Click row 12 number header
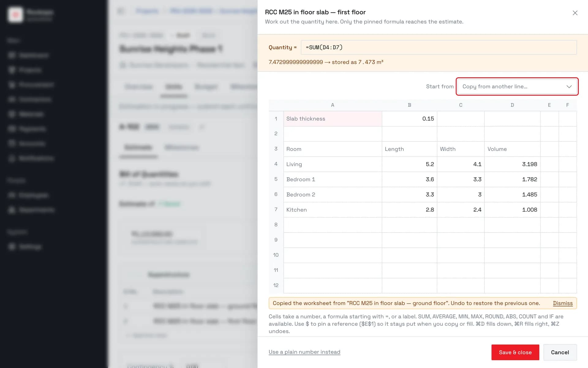Screen dimensions: 588x368 pos(276,286)
